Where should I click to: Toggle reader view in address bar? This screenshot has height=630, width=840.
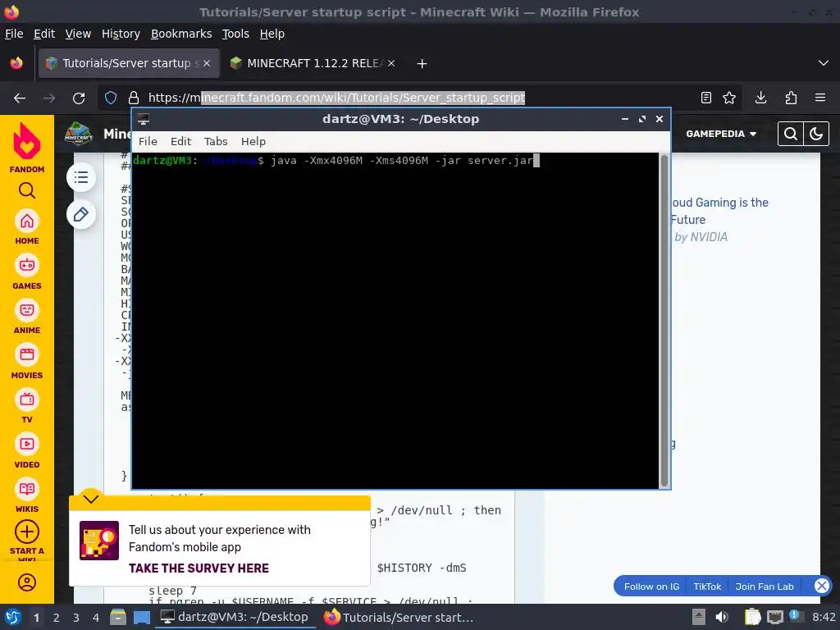pyautogui.click(x=706, y=98)
